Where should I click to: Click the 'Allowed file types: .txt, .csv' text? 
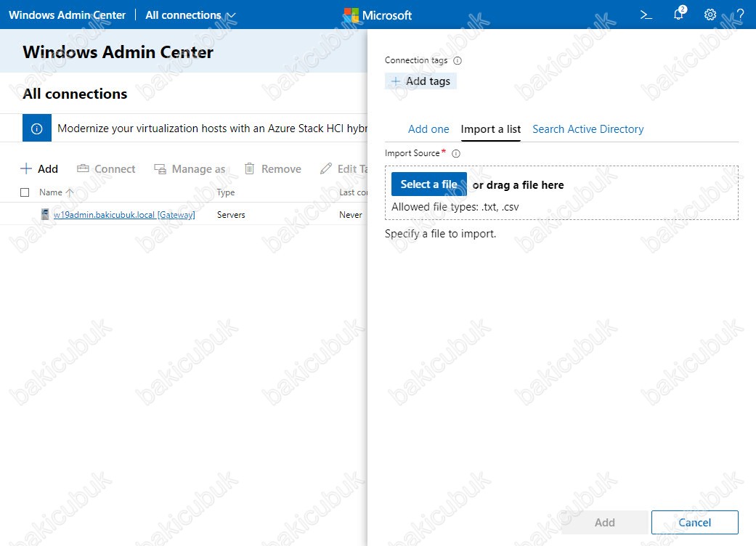pyautogui.click(x=455, y=207)
